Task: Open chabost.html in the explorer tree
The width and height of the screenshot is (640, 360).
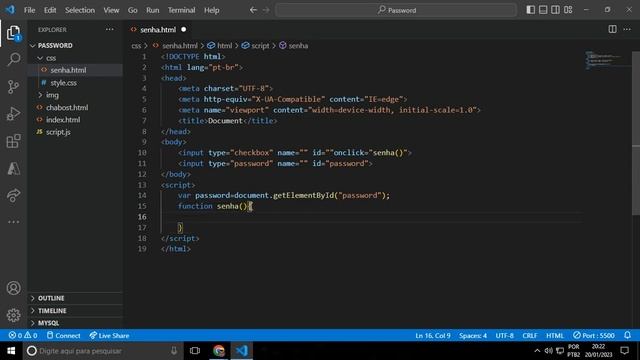Action: (67, 107)
